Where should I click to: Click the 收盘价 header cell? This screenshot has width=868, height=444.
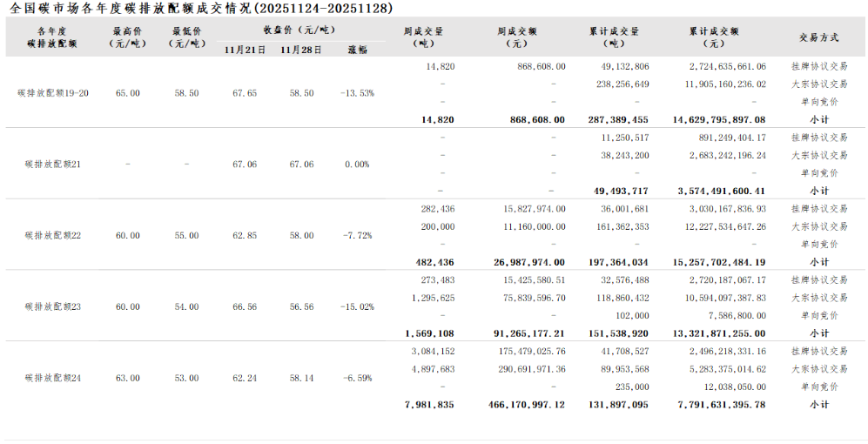tap(299, 29)
